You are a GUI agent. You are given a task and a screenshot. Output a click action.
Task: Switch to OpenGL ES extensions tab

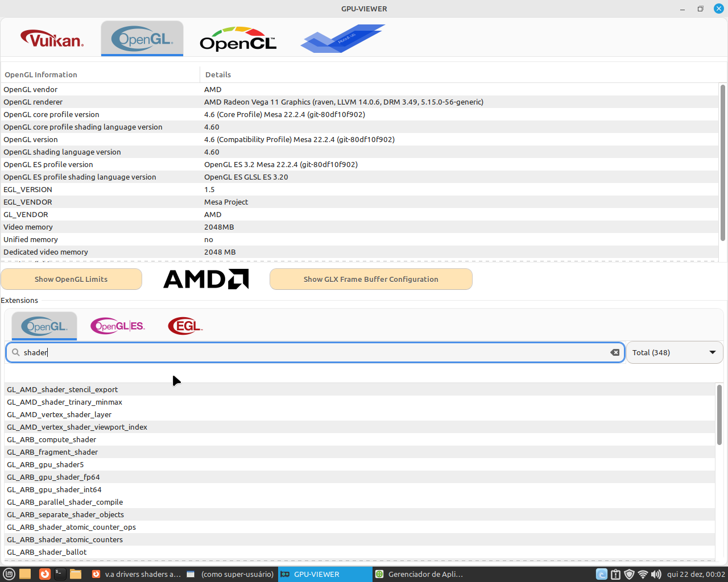(x=118, y=326)
